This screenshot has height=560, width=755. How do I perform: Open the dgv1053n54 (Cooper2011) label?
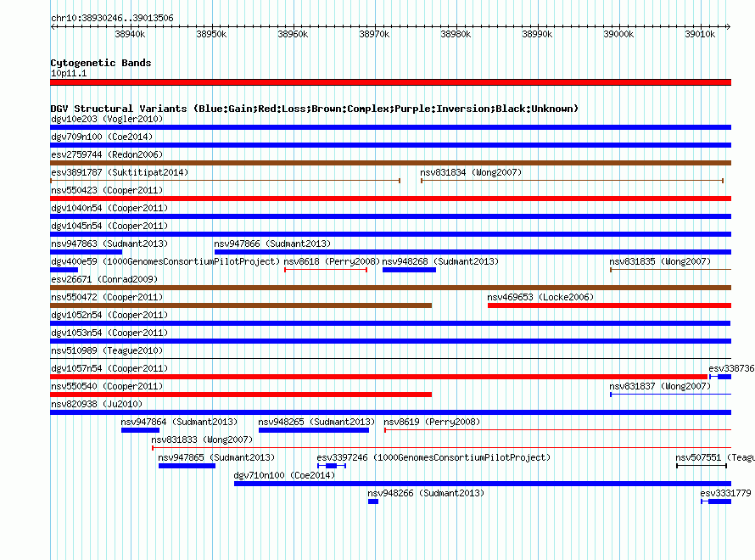pos(109,333)
